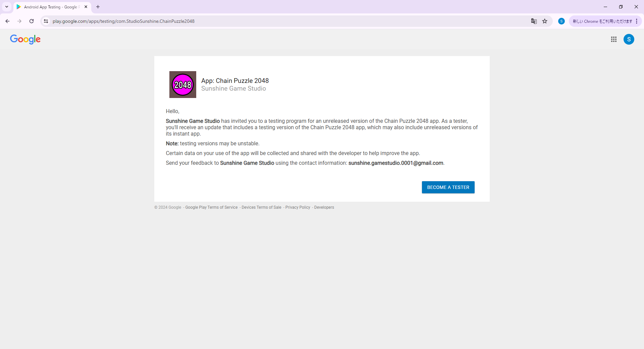This screenshot has width=644, height=349.
Task: Click the 'App: Chain Puzzle 2048' title
Action: tap(235, 81)
